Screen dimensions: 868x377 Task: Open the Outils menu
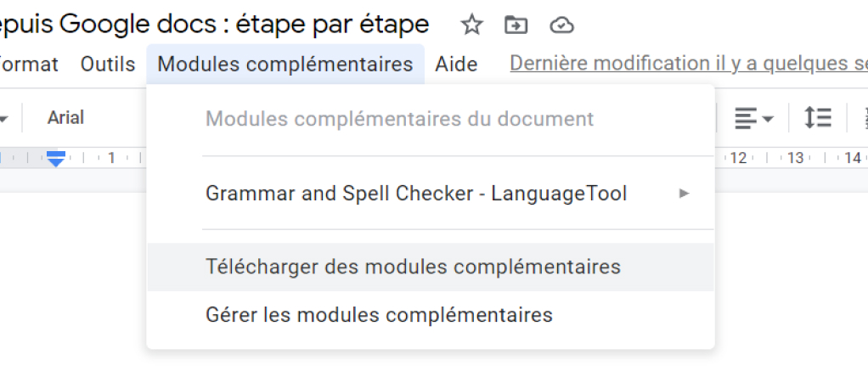coord(108,65)
